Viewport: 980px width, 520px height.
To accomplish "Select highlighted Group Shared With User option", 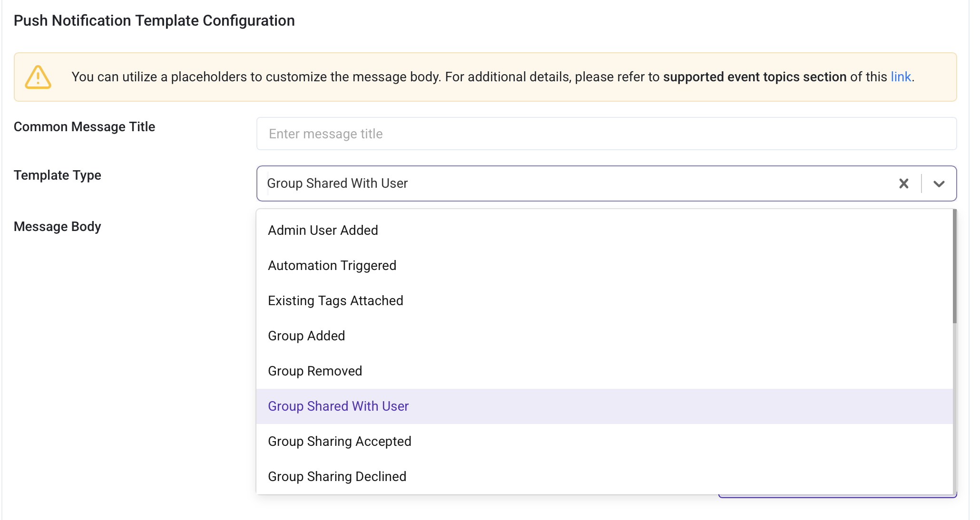I will 338,406.
